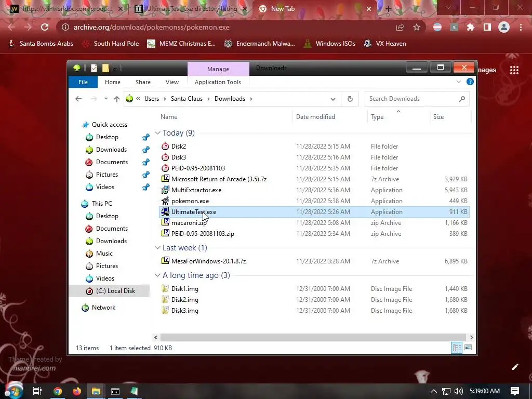Select Microsoft Return of Arcade 7z archive icon
The width and height of the screenshot is (532, 399).
165,179
